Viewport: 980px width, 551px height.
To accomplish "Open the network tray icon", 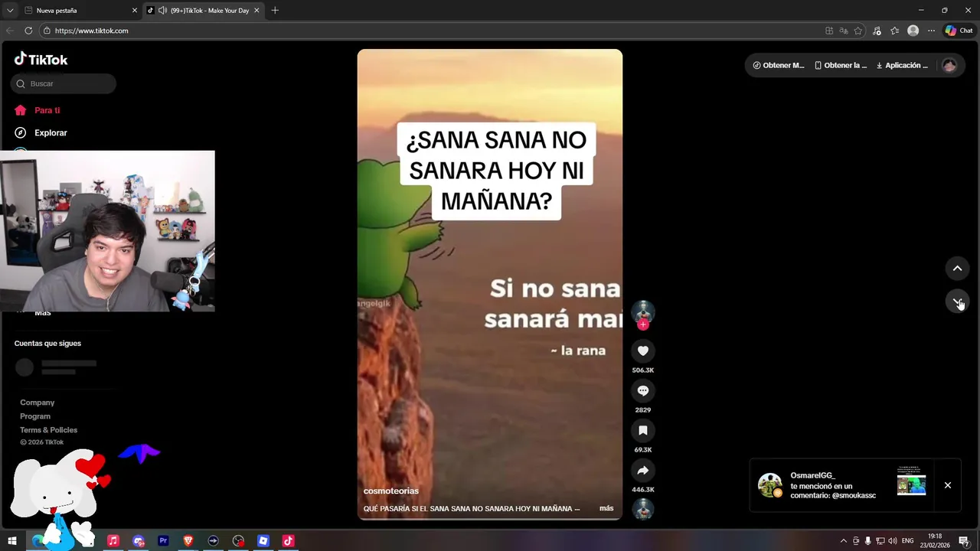I will point(880,541).
